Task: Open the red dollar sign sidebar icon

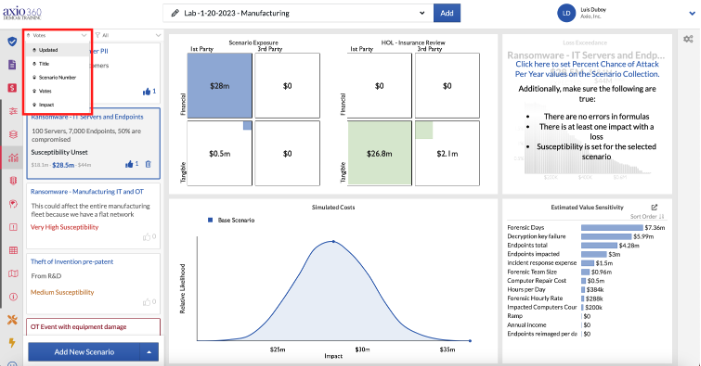Action: 12,88
